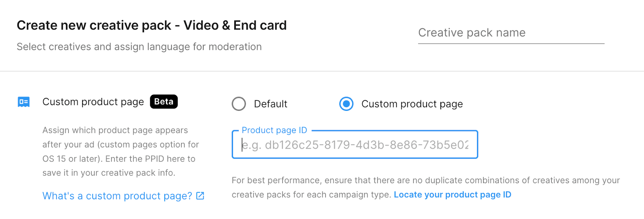Click the Create new creative pack heading

(151, 25)
